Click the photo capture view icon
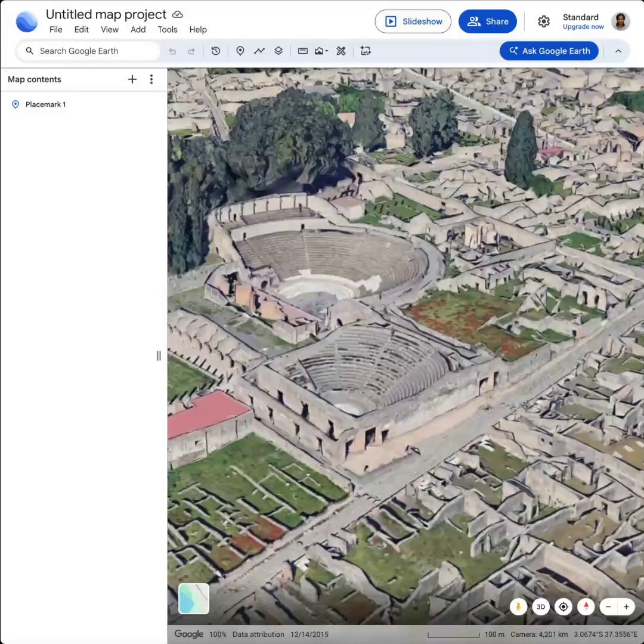 click(366, 51)
